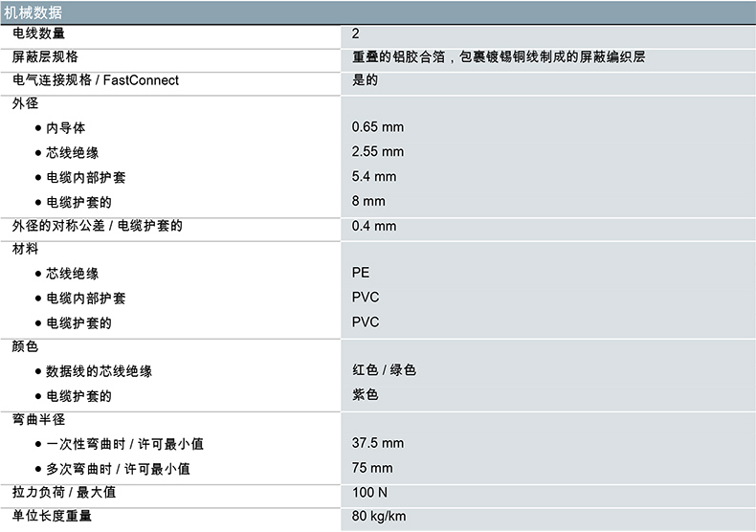The image size is (756, 532).
Task: Select the 电线数量 row label
Action: pos(45,34)
